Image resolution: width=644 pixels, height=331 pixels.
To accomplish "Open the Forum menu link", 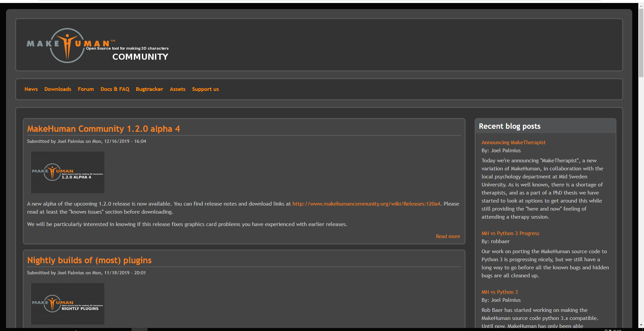I will (86, 89).
